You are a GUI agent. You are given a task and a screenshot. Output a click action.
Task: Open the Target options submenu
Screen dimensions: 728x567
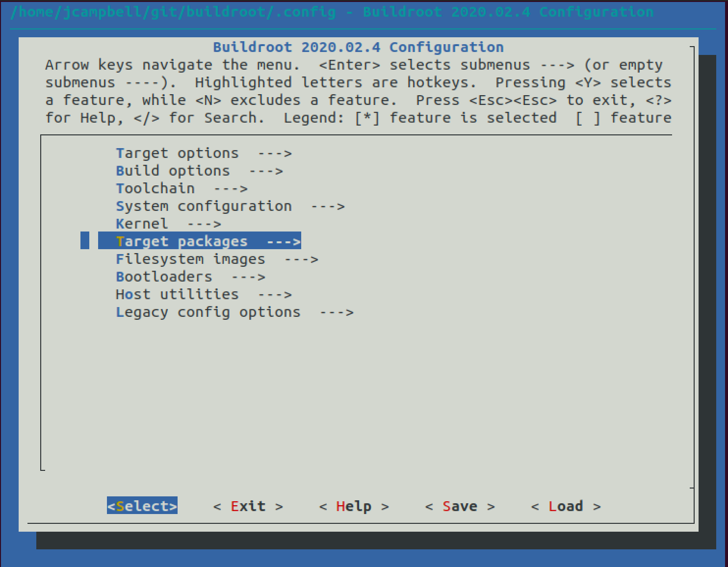(x=204, y=153)
